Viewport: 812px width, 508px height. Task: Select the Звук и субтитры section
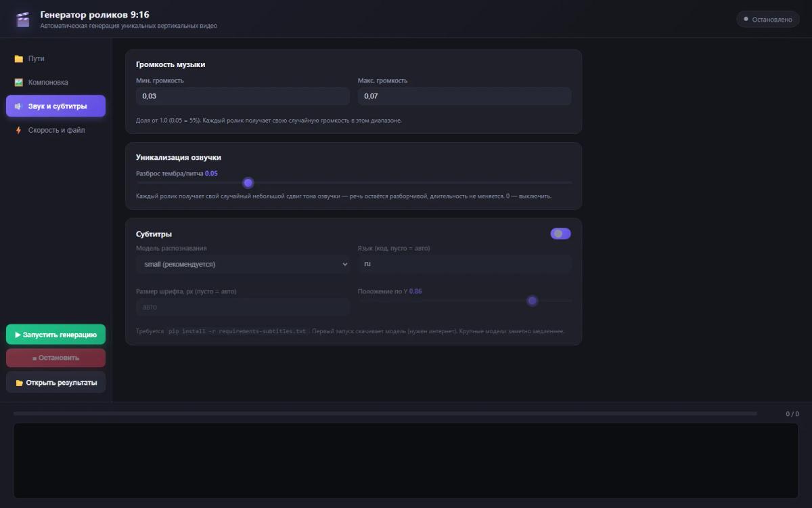(55, 106)
